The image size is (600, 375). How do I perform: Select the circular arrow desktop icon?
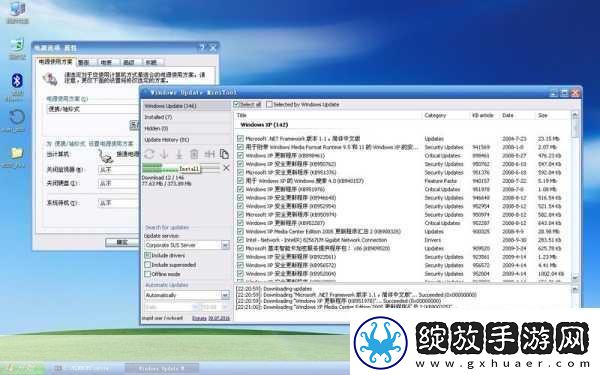pos(16,117)
